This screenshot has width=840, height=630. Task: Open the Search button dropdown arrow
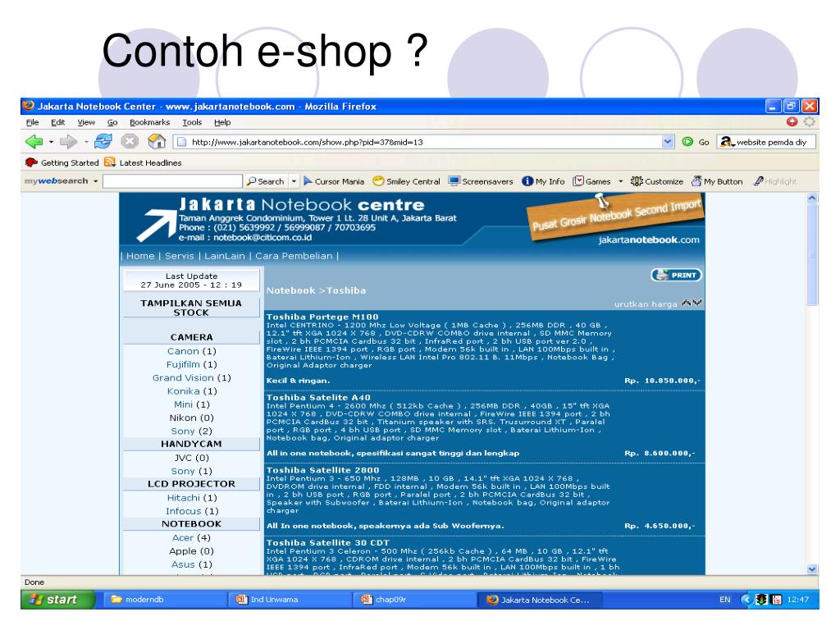[x=294, y=181]
